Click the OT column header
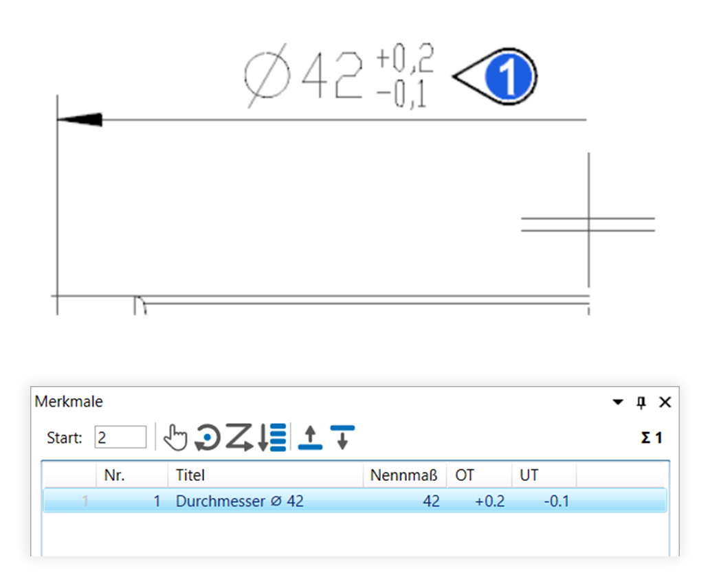 pos(465,475)
